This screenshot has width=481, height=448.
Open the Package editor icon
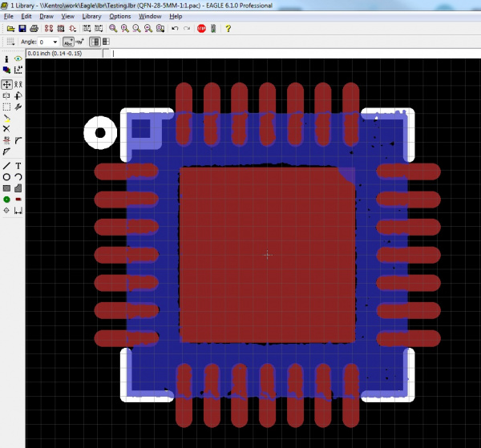[61, 29]
